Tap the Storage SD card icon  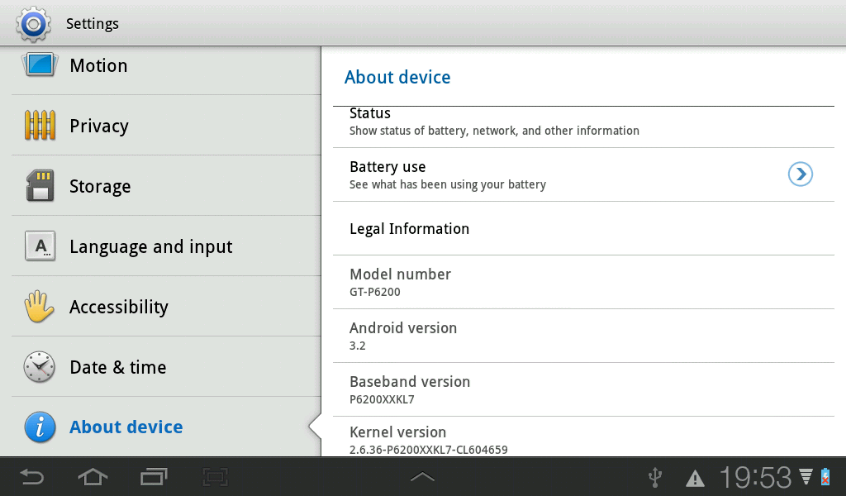(x=40, y=186)
